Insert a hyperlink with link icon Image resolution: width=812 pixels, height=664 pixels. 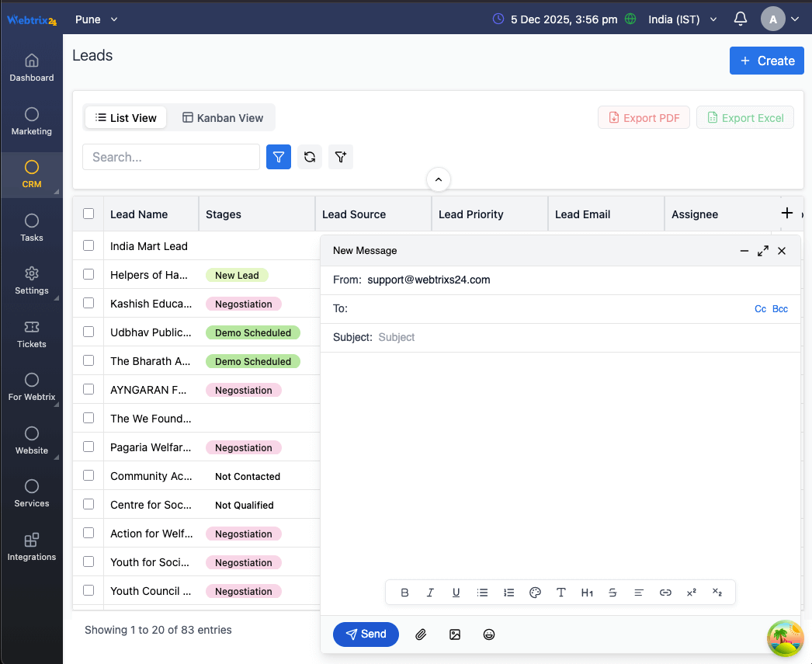[x=665, y=593]
